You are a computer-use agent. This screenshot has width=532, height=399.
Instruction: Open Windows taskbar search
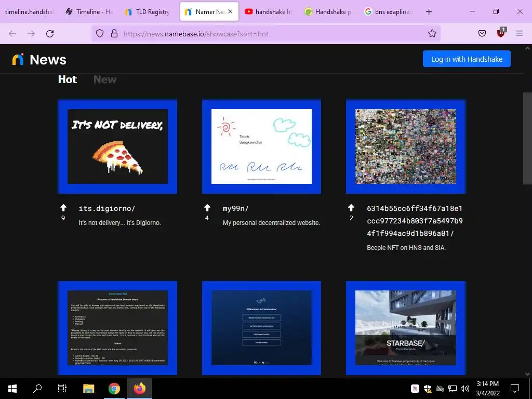(37, 389)
